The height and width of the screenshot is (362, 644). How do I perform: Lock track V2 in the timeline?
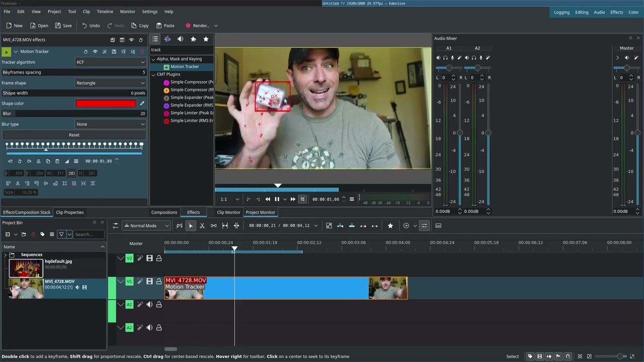point(158,258)
